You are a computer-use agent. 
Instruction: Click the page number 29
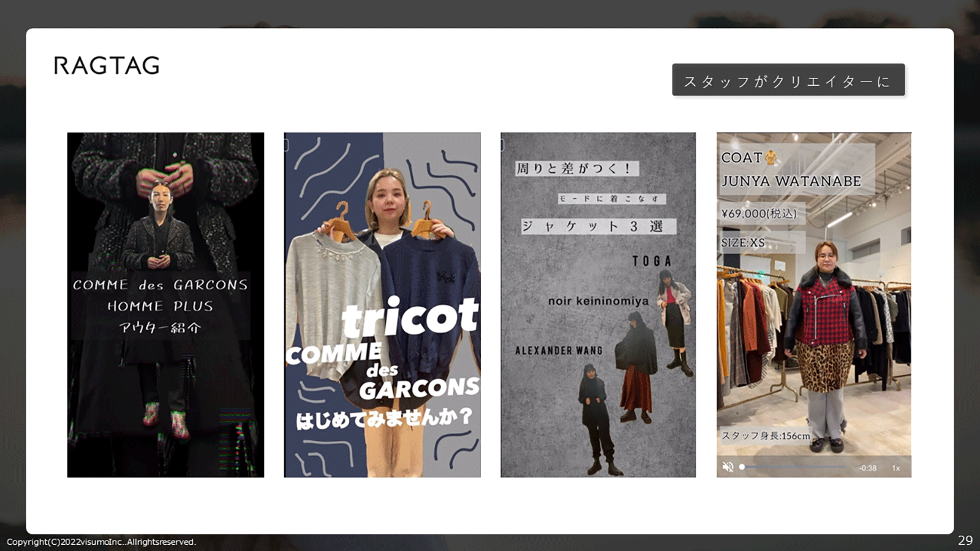coord(965,541)
